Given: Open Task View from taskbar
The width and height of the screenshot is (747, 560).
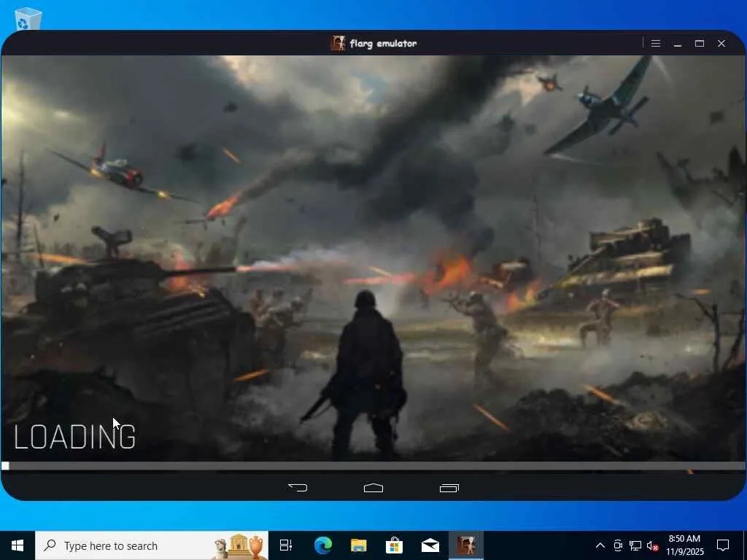Looking at the screenshot, I should pos(286,545).
